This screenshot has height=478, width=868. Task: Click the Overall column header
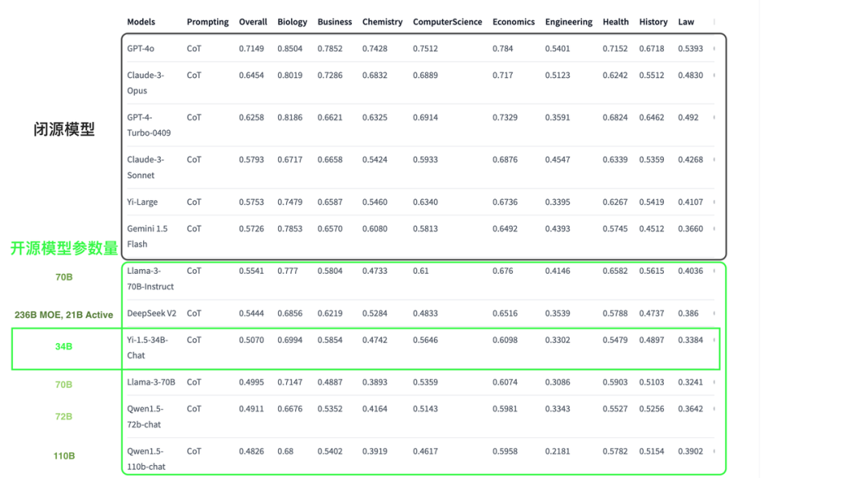[252, 22]
